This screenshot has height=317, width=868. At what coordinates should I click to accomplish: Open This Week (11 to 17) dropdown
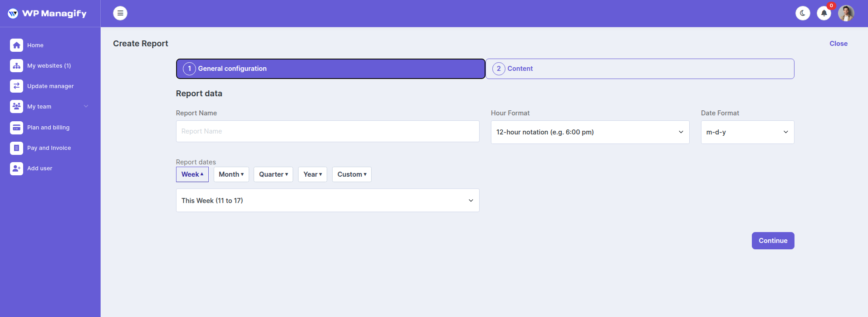328,200
